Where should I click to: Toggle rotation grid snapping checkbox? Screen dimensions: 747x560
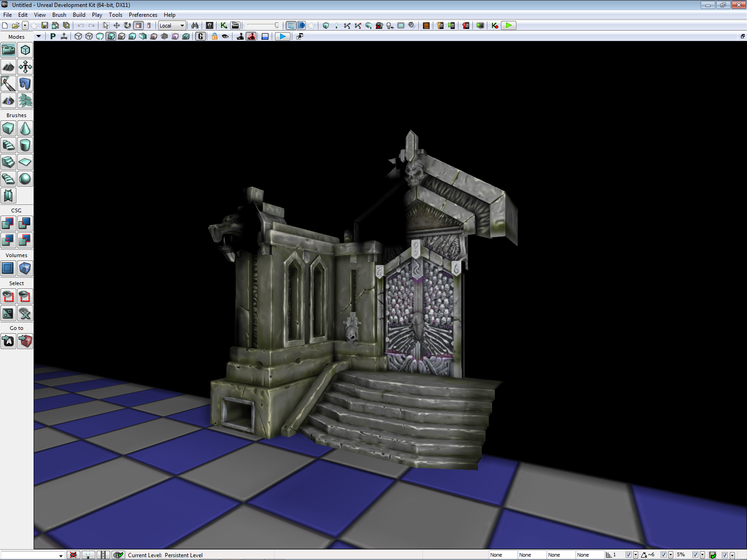pos(663,555)
